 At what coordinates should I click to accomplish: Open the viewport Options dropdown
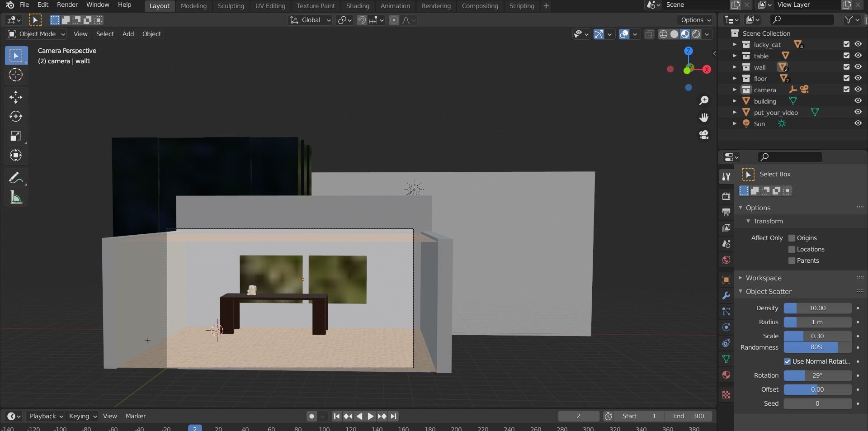696,20
